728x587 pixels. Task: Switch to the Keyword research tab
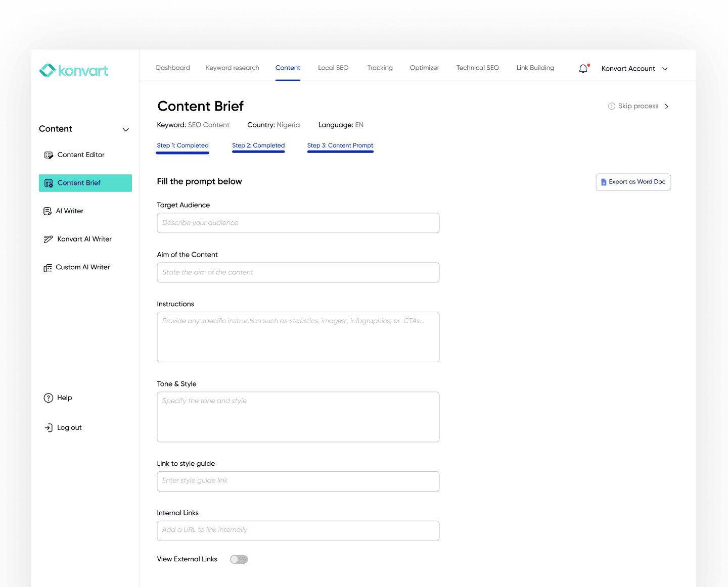tap(232, 68)
